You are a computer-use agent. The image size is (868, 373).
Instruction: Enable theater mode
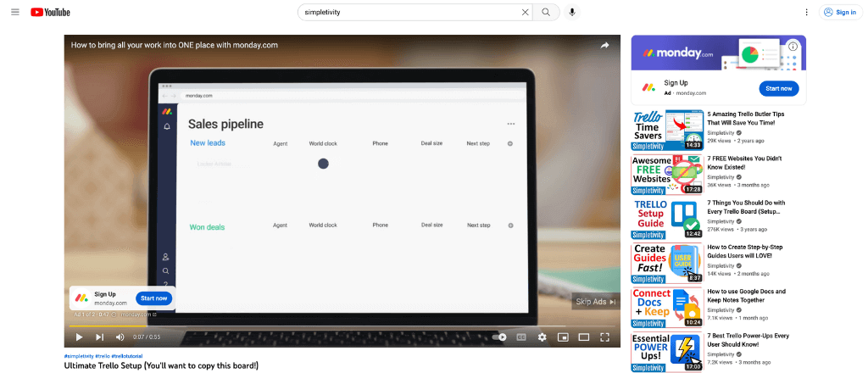tap(583, 337)
